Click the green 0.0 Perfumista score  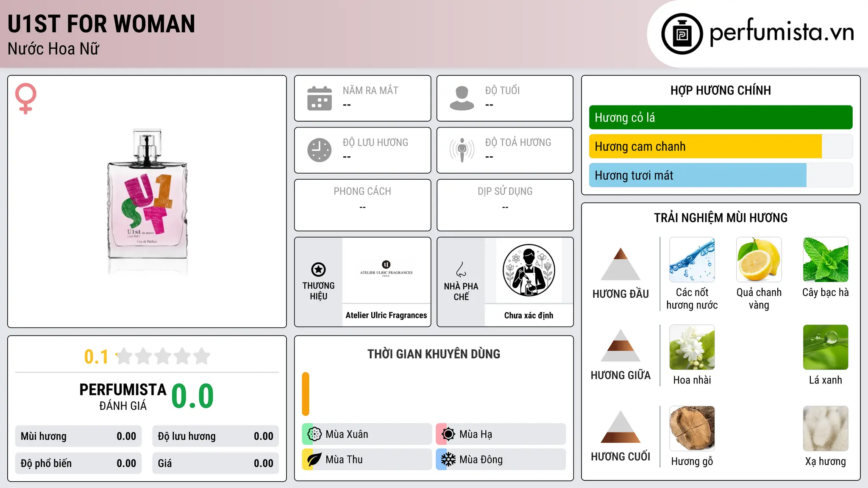(x=192, y=396)
